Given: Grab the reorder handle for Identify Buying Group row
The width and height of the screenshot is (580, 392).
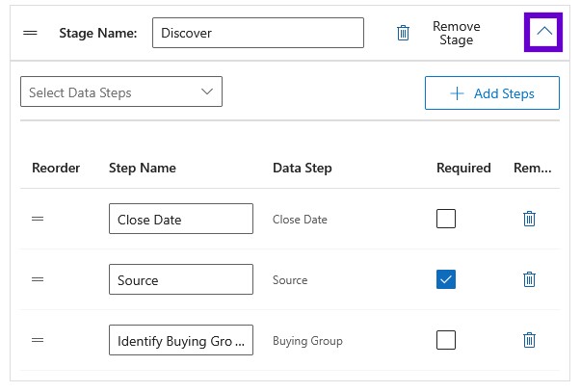Looking at the screenshot, I should (x=38, y=340).
